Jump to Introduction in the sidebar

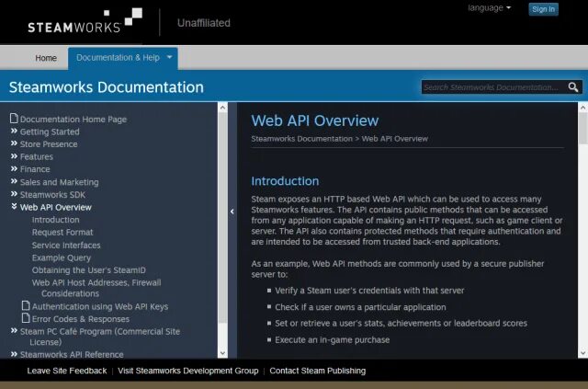[55, 220]
